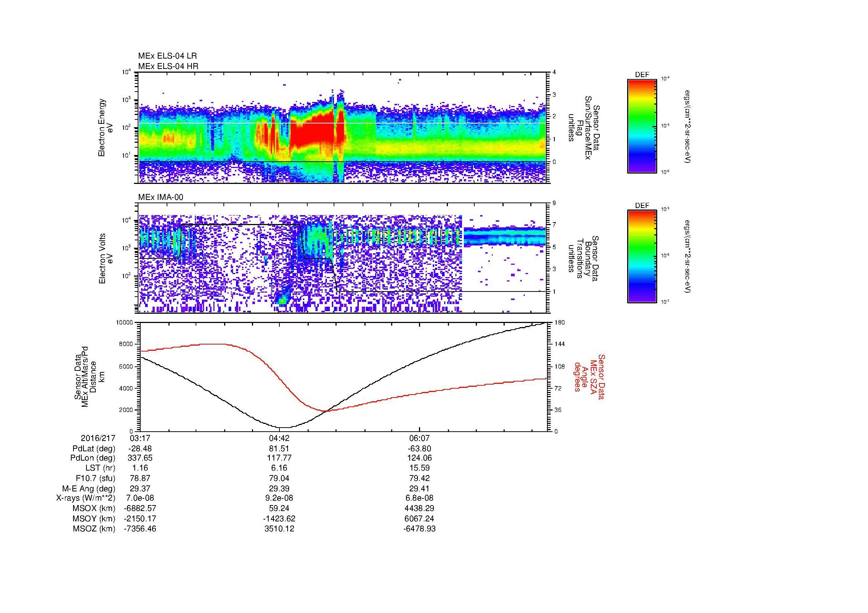Click the X-rays value 7.0e-08
Image resolution: width=868 pixels, height=613 pixels.
pos(140,498)
